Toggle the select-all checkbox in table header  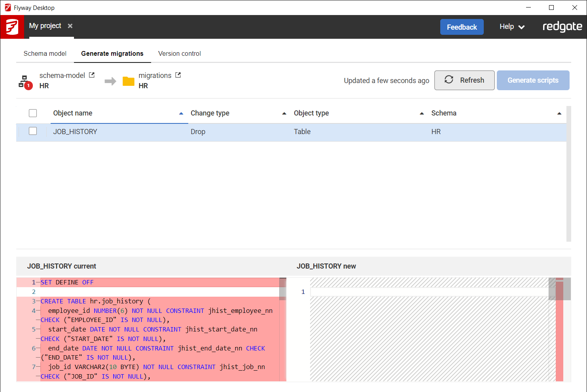tap(33, 113)
